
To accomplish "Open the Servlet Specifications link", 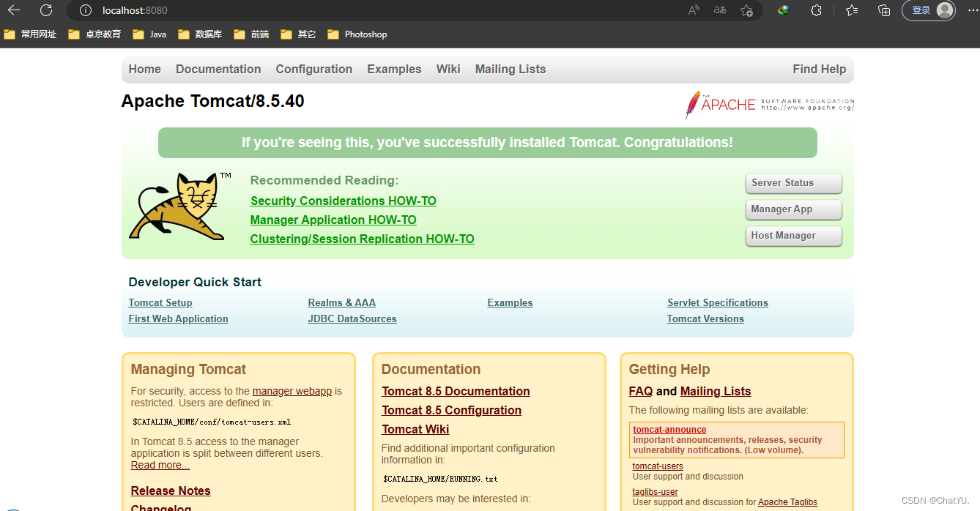I will click(718, 302).
